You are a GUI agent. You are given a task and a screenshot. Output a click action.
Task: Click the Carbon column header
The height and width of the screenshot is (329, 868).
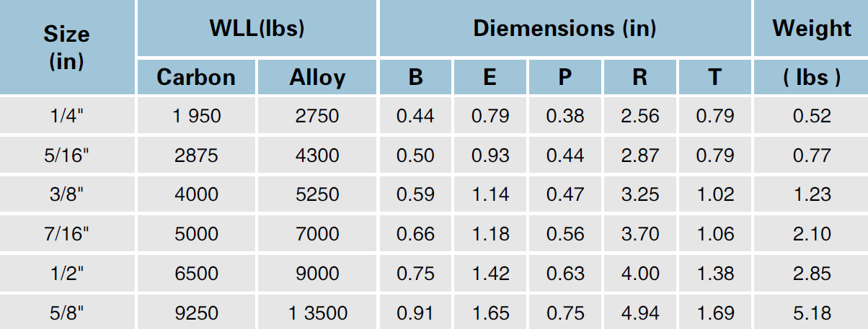click(x=196, y=77)
